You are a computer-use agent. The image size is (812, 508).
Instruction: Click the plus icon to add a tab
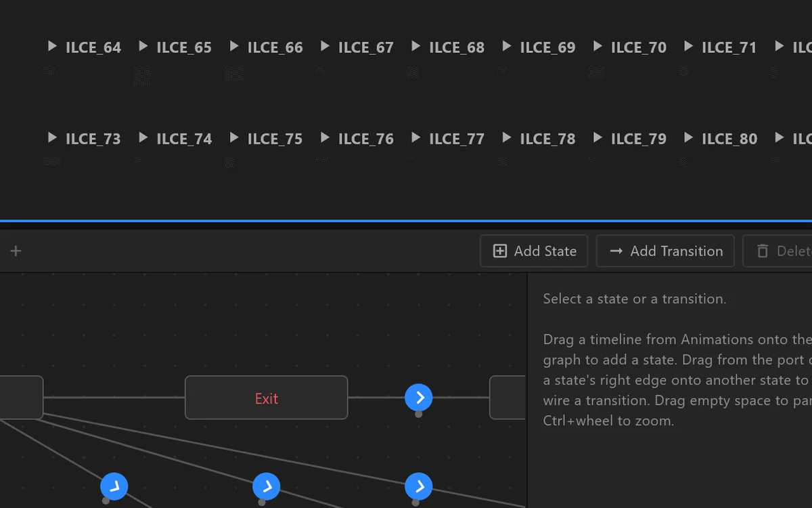[x=16, y=251]
